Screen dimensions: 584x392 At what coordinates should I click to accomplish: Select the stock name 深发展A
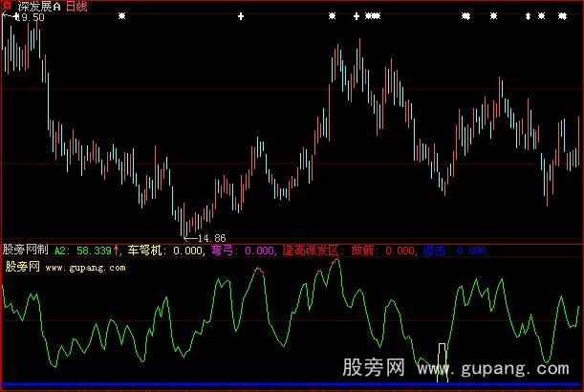tap(38, 7)
